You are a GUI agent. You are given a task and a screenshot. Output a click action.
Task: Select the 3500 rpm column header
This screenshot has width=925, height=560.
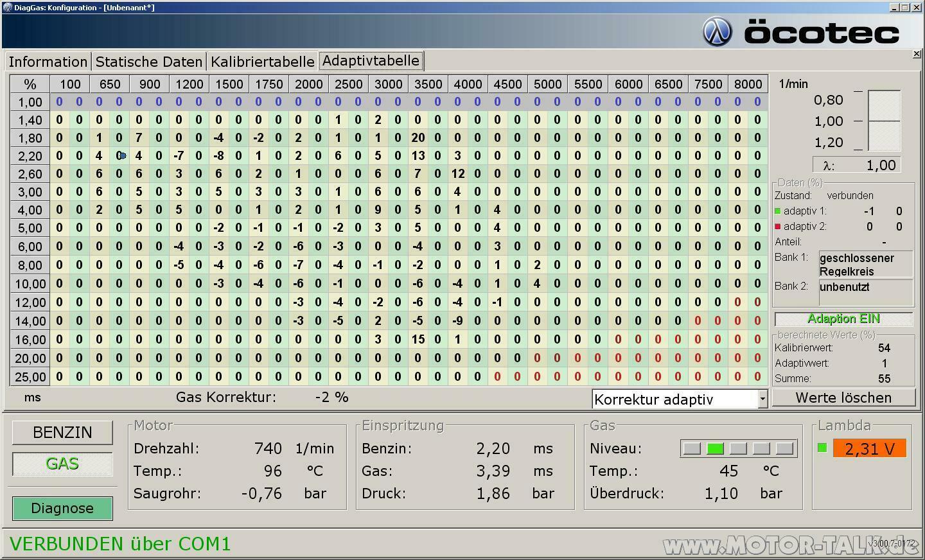point(428,84)
